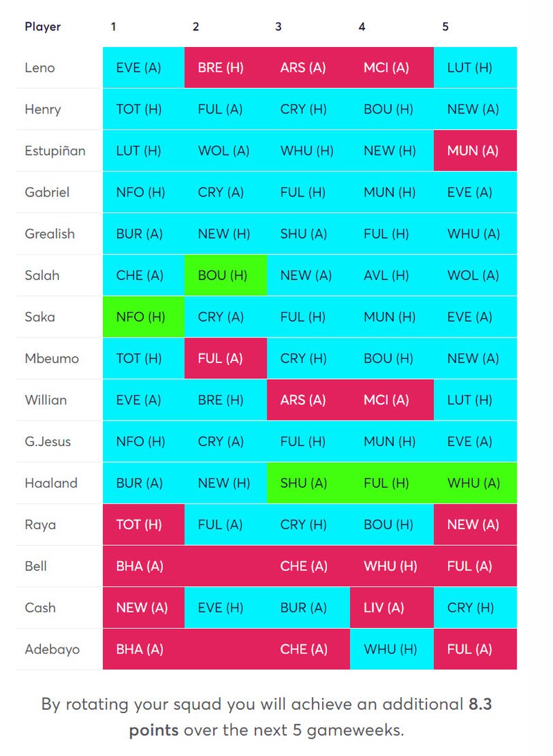
Task: Click Raya's TOT (H) red cell
Action: pyautogui.click(x=144, y=524)
